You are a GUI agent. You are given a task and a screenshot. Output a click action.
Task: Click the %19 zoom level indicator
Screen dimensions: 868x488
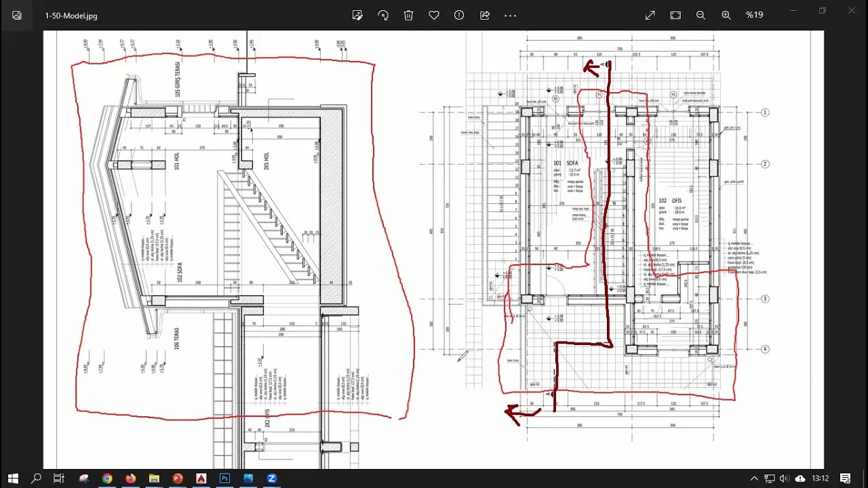755,15
